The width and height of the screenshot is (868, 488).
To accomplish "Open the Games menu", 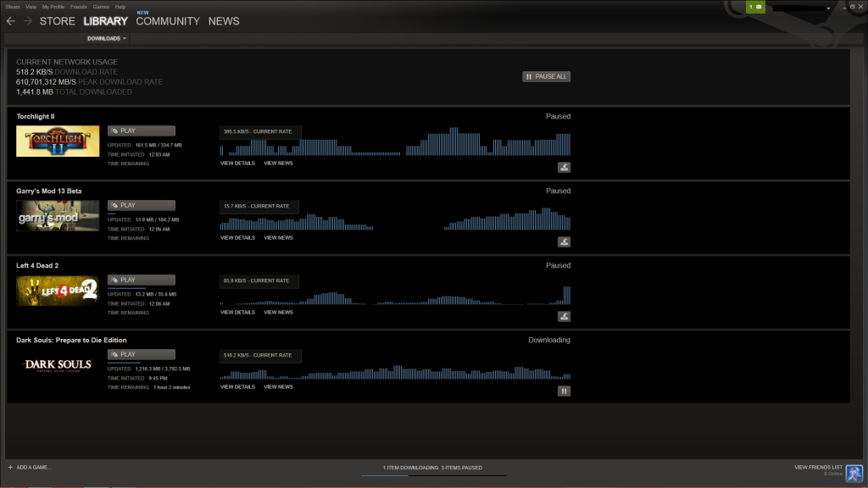I will 101,7.
